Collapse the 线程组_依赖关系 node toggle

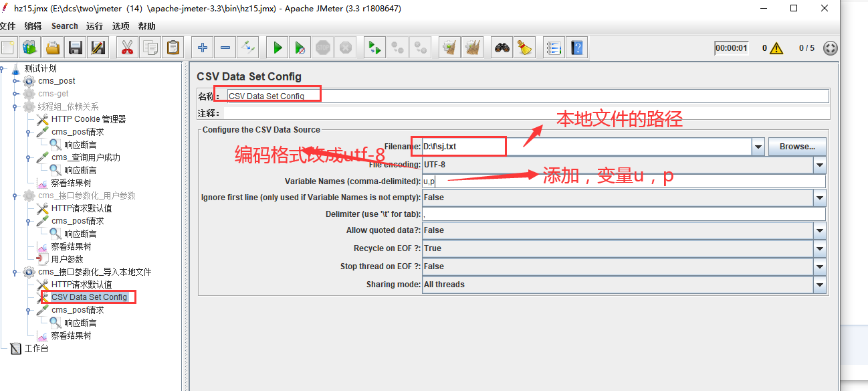coord(16,106)
